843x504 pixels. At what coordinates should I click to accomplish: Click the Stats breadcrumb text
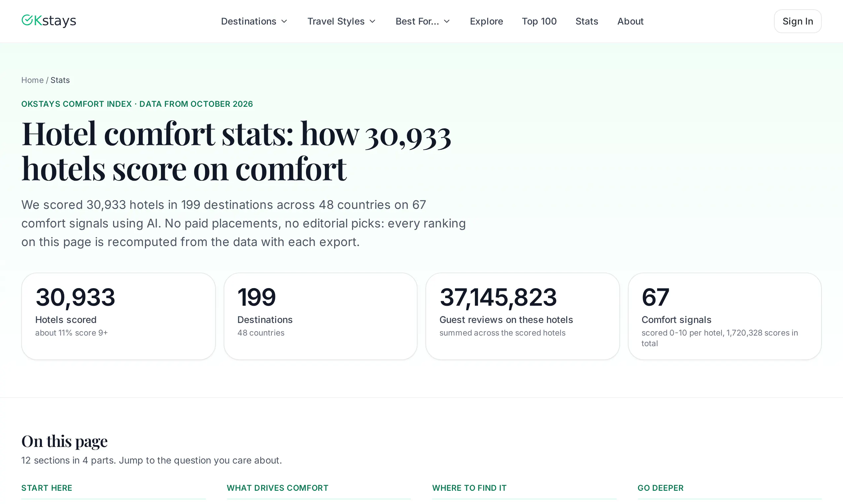point(60,80)
